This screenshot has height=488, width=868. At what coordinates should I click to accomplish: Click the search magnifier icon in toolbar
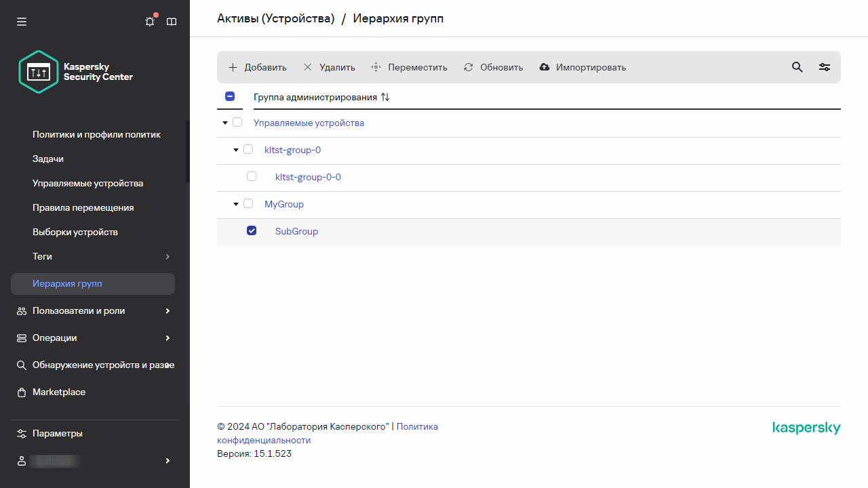(797, 67)
